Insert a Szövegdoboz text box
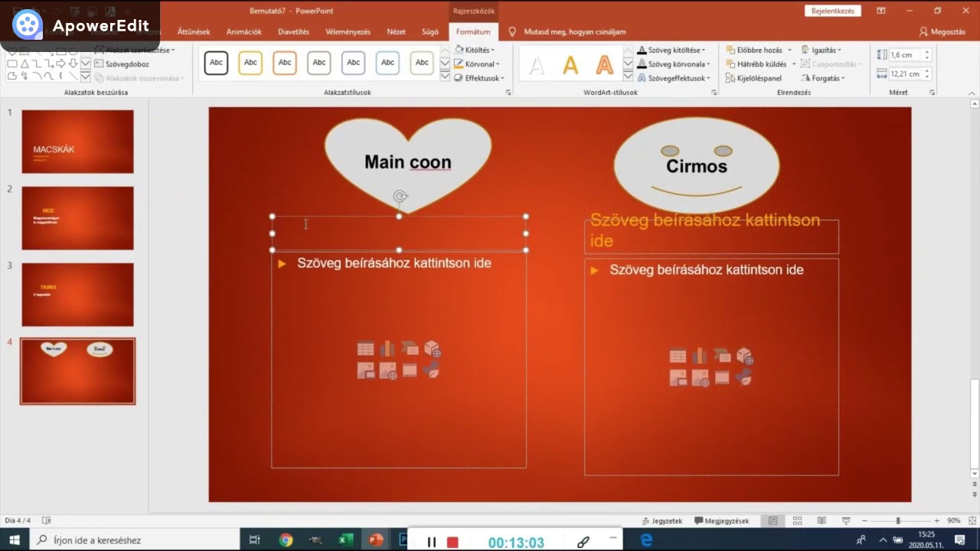This screenshot has height=551, width=980. (121, 64)
